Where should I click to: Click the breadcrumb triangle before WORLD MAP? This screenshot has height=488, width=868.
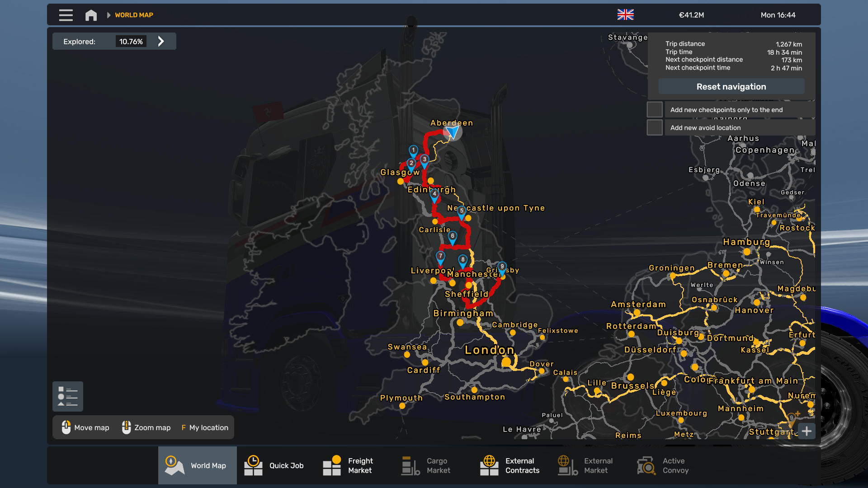[x=108, y=15]
